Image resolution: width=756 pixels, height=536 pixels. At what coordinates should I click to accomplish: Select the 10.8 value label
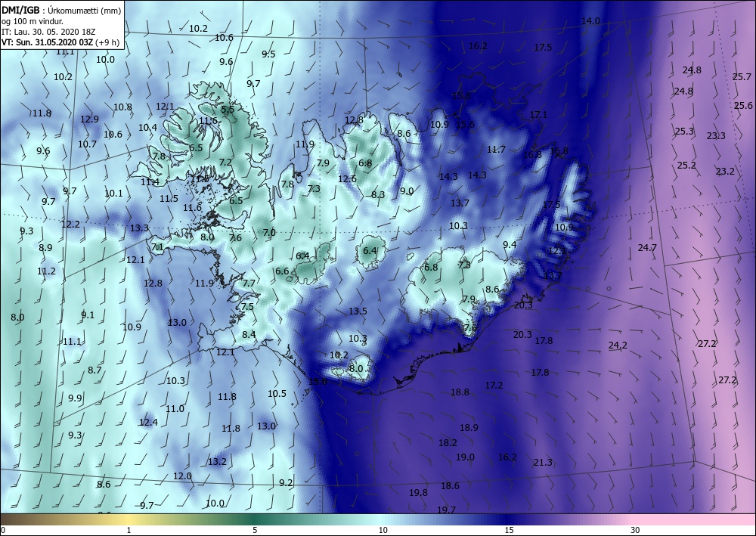122,107
